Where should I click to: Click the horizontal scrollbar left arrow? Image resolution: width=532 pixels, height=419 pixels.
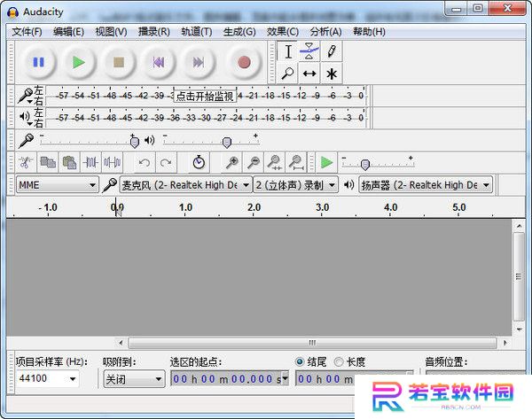tap(121, 343)
